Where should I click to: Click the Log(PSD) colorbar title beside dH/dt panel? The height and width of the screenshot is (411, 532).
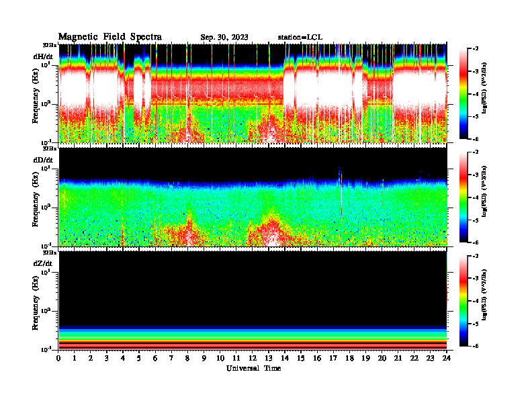pyautogui.click(x=484, y=87)
